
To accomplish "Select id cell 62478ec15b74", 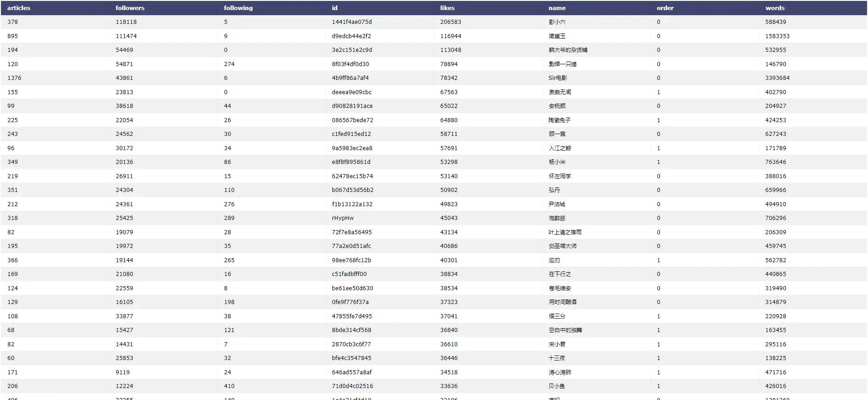I will 352,176.
